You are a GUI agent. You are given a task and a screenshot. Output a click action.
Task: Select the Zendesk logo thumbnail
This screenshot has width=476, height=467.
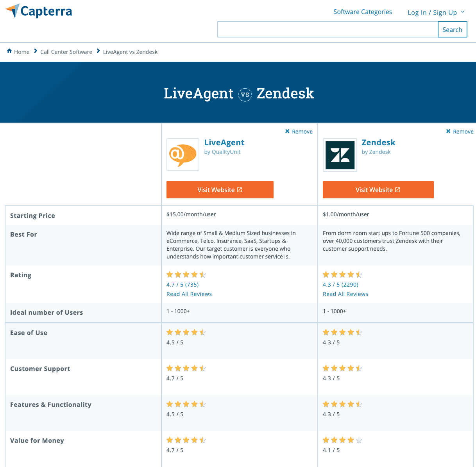click(340, 155)
